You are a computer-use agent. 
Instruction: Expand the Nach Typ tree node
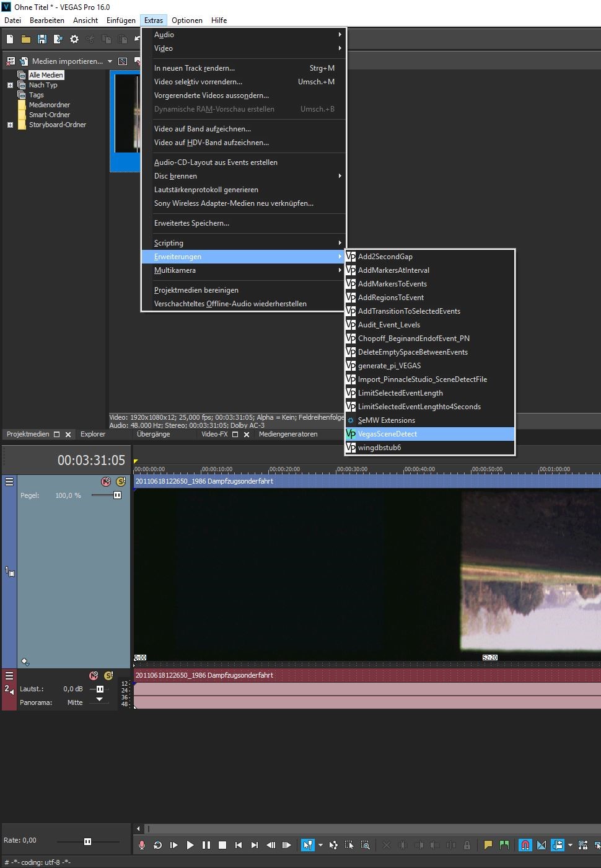coord(10,85)
